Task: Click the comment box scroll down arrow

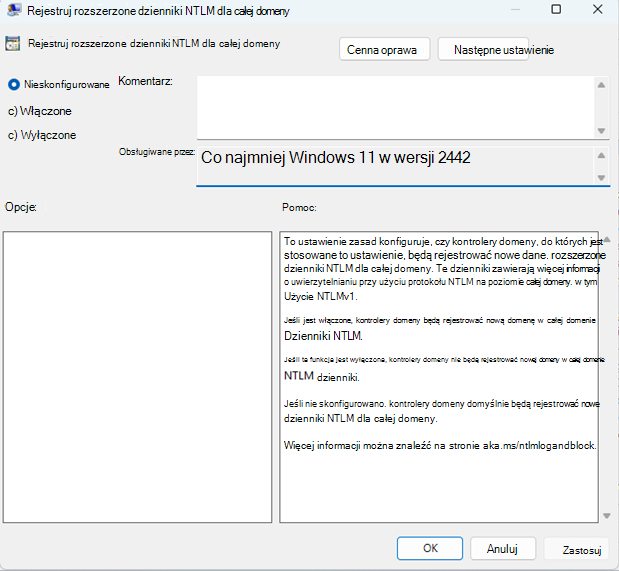Action: [601, 131]
